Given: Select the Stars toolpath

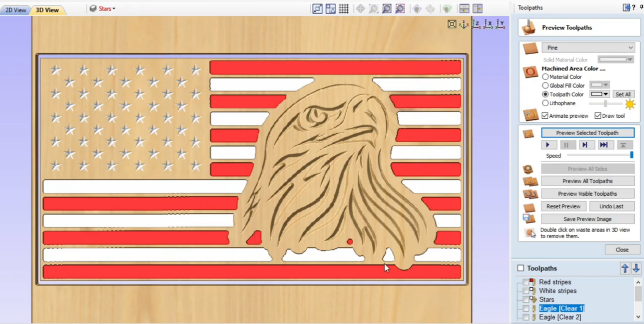Looking at the screenshot, I should pyautogui.click(x=547, y=299).
